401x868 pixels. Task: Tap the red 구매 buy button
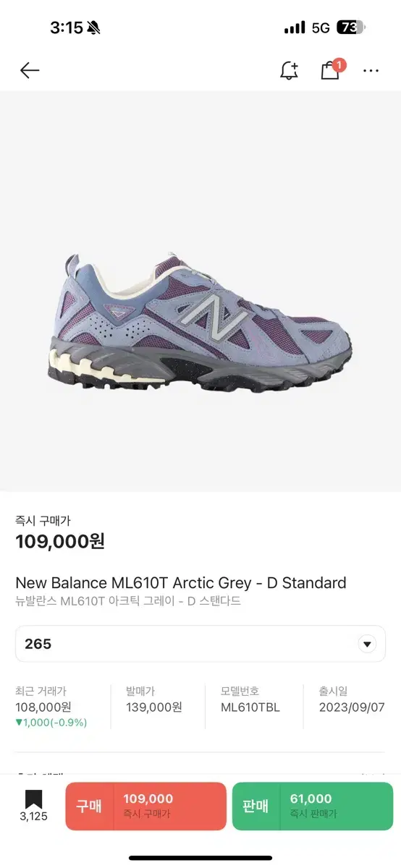146,806
